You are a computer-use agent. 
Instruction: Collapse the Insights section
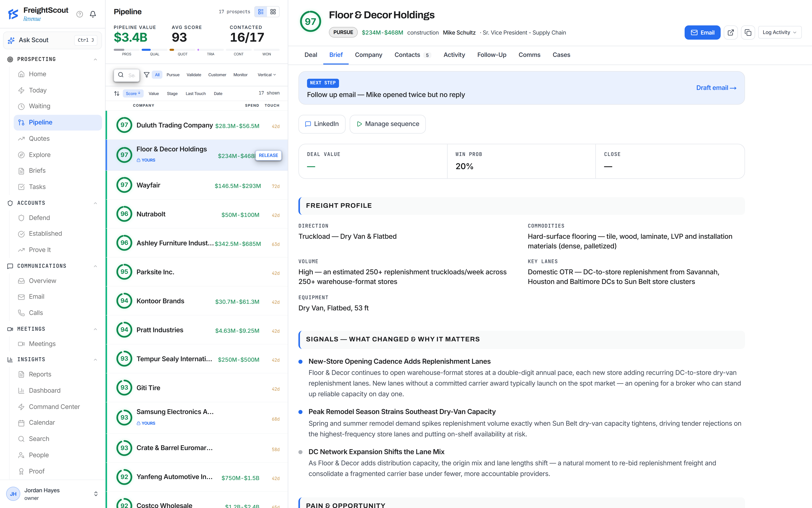[95, 359]
